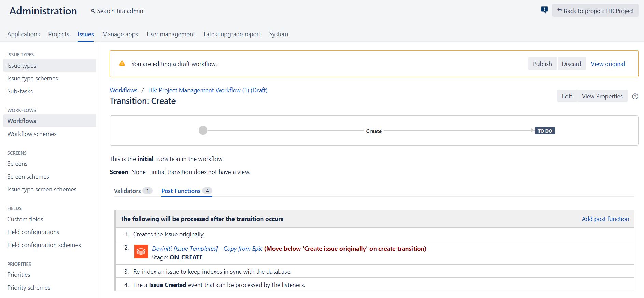Switch to the Validators tab
Screen dimensions: 644x298
click(x=127, y=191)
